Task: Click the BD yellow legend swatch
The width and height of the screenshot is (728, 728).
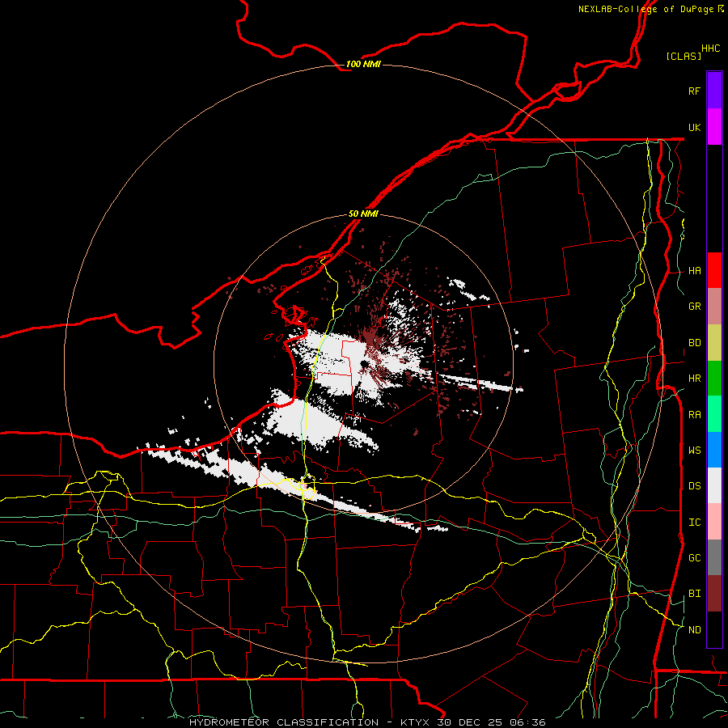Action: pos(714,343)
